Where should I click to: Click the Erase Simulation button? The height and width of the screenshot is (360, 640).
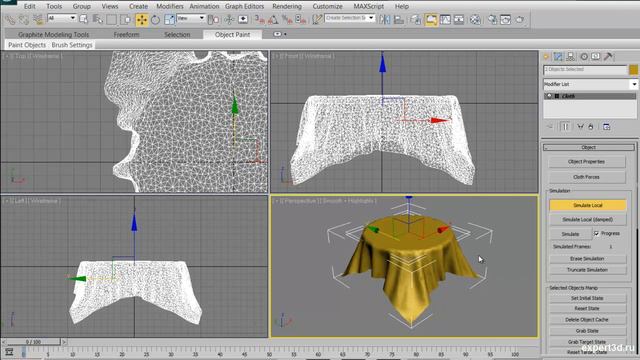587,259
